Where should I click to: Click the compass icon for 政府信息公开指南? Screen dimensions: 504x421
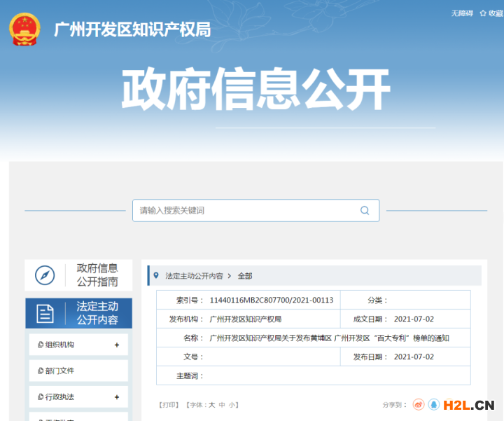[45, 275]
